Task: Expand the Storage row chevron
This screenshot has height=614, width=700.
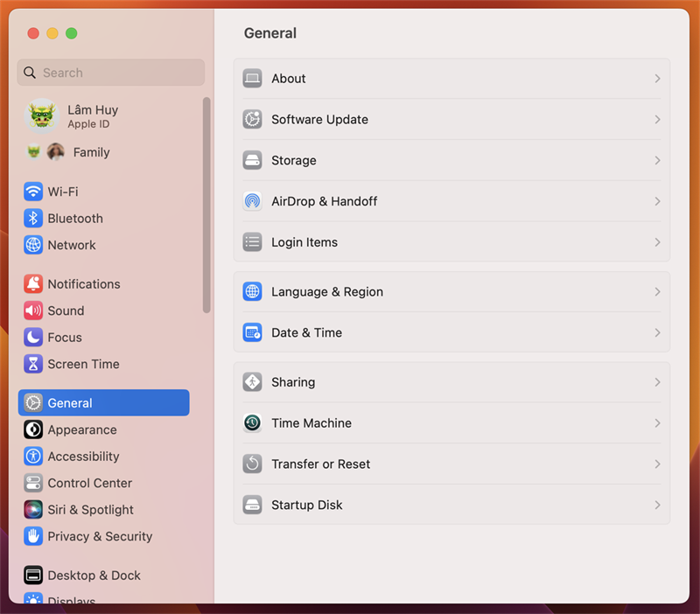Action: (658, 160)
